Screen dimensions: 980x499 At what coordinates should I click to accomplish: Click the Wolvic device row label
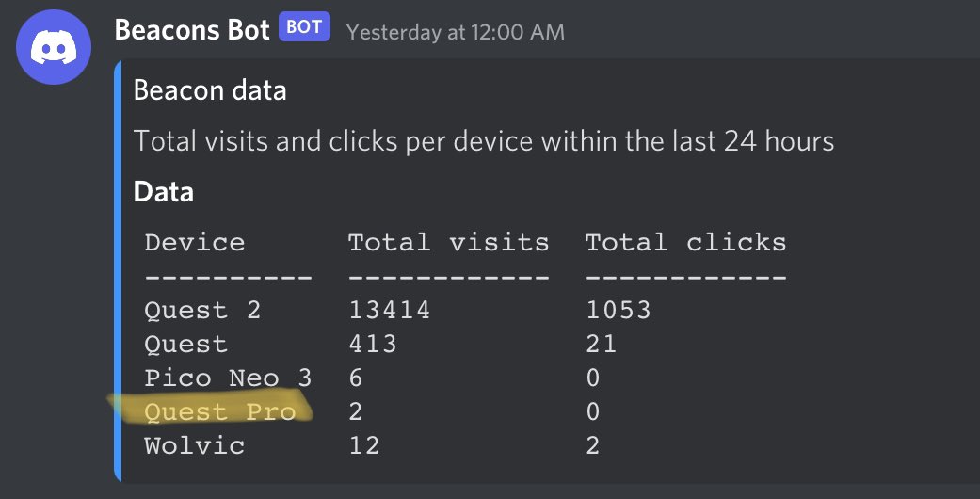coord(194,446)
